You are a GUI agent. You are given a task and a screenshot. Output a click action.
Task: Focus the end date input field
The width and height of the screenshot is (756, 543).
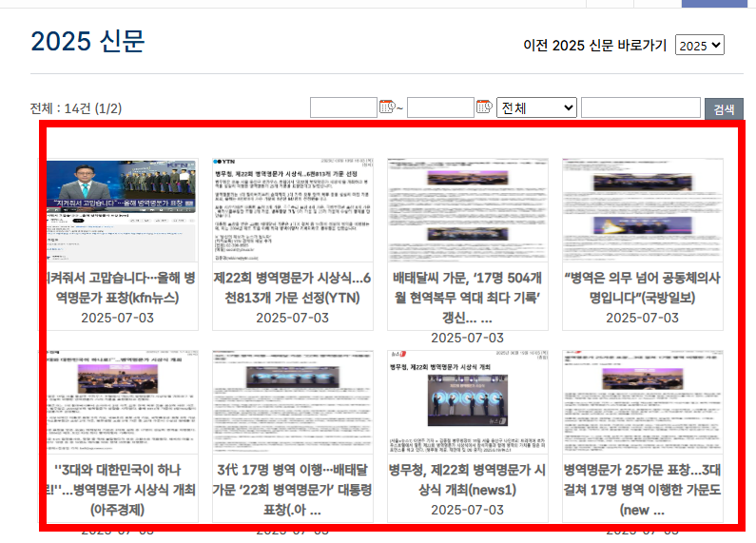click(x=440, y=107)
